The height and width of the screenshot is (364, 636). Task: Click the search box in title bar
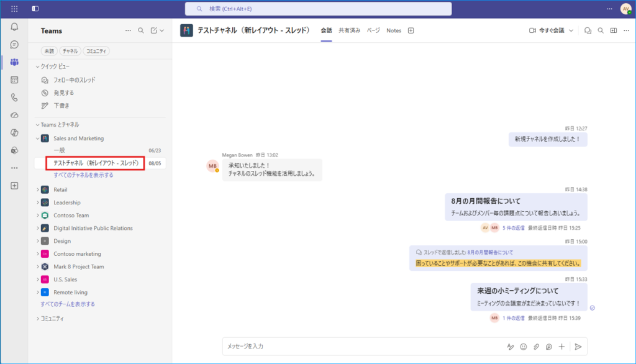pyautogui.click(x=318, y=9)
